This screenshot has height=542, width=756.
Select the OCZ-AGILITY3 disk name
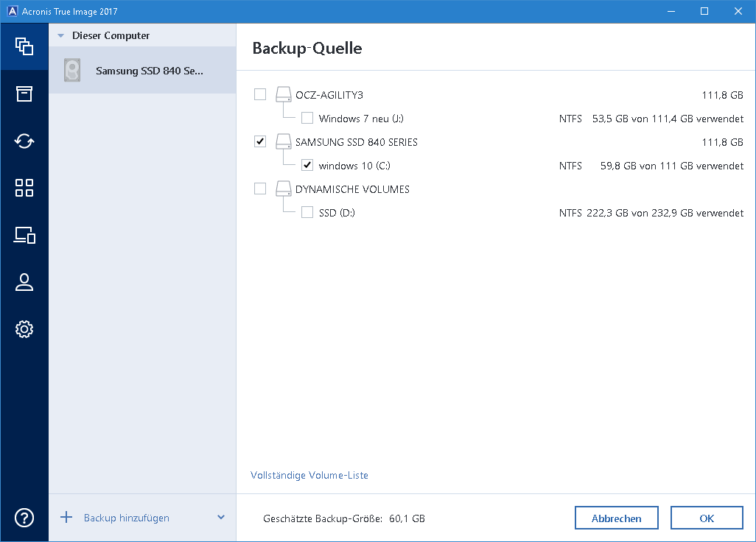point(329,95)
